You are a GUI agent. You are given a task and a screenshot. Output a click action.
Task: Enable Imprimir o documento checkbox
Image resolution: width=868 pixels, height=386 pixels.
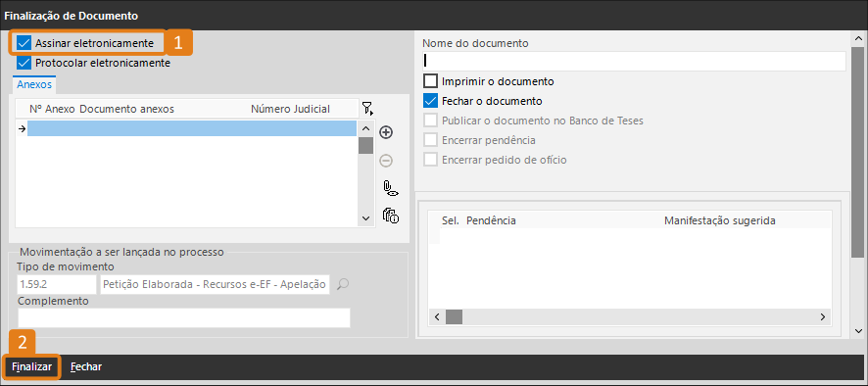[430, 81]
